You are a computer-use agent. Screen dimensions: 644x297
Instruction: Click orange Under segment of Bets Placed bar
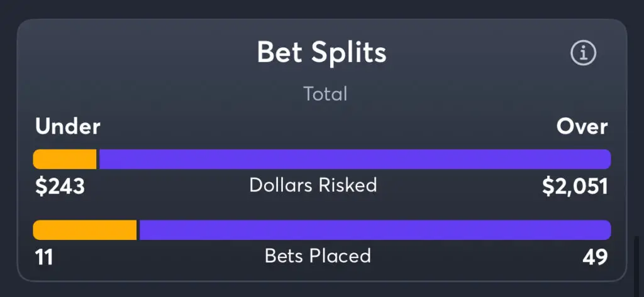pyautogui.click(x=85, y=230)
